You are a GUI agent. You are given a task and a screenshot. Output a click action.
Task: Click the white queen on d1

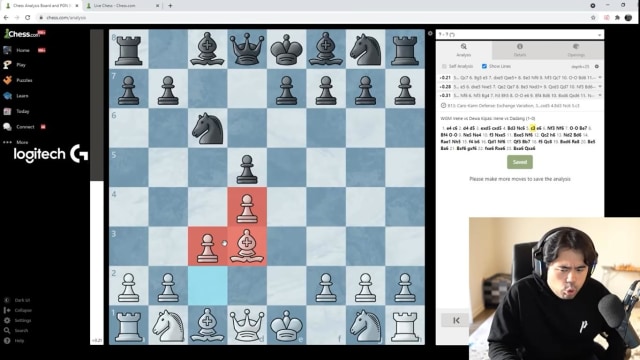(247, 325)
